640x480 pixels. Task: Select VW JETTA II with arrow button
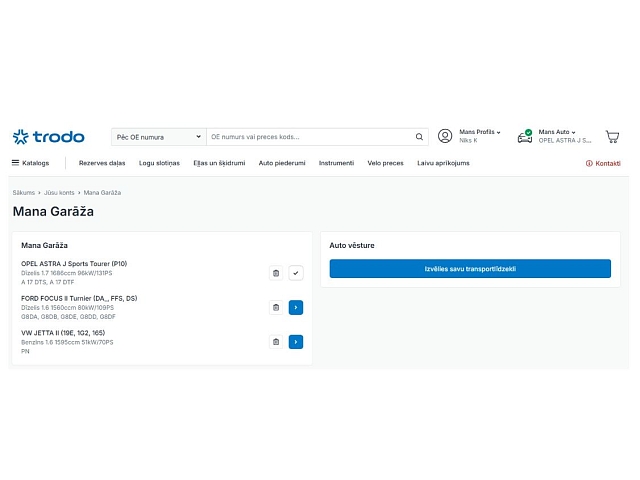296,342
